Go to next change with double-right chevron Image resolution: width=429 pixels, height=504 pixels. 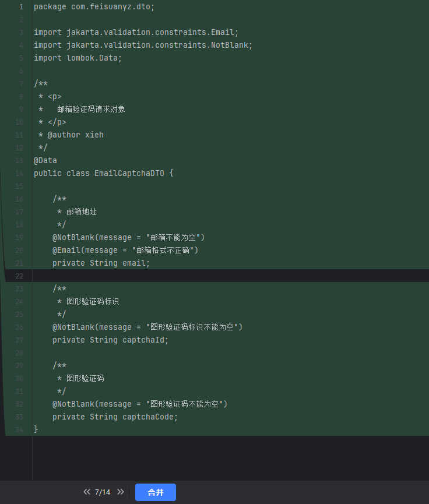point(121,492)
